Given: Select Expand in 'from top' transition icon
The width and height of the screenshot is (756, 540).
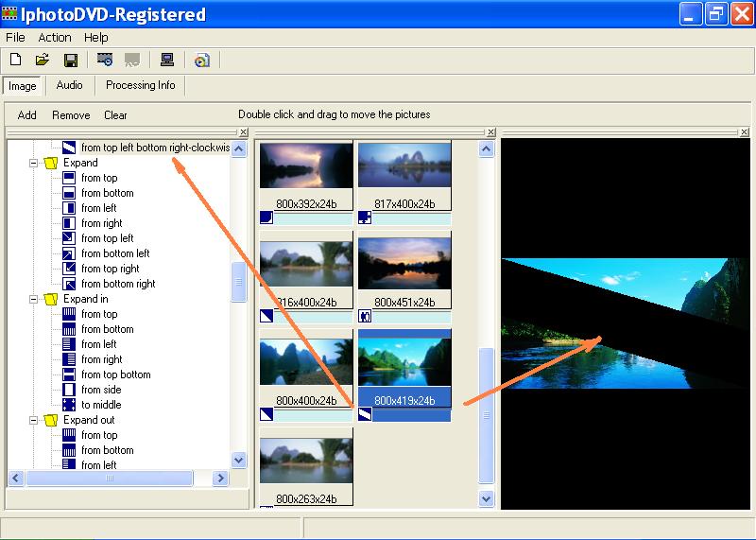Looking at the screenshot, I should [69, 314].
